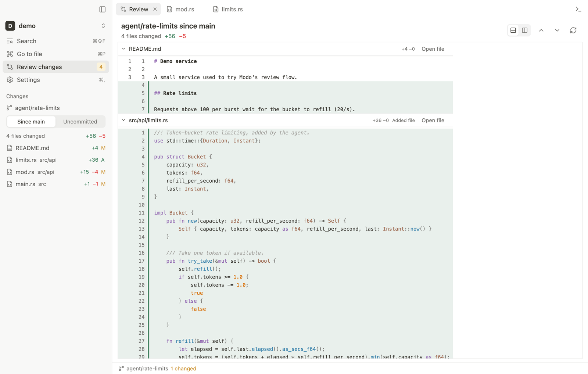588x374 pixels.
Task: Open Settings in the sidebar
Action: [56, 80]
